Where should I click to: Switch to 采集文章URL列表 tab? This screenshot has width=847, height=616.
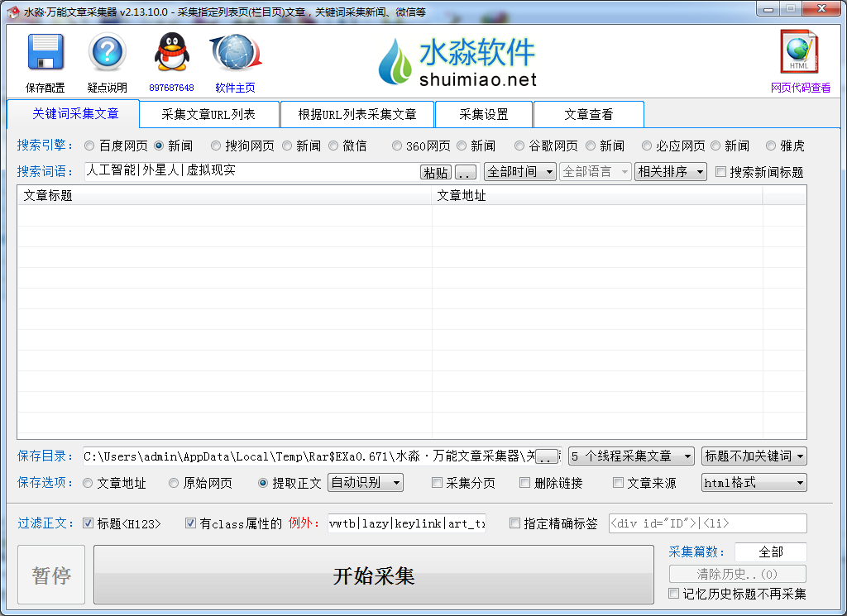208,114
